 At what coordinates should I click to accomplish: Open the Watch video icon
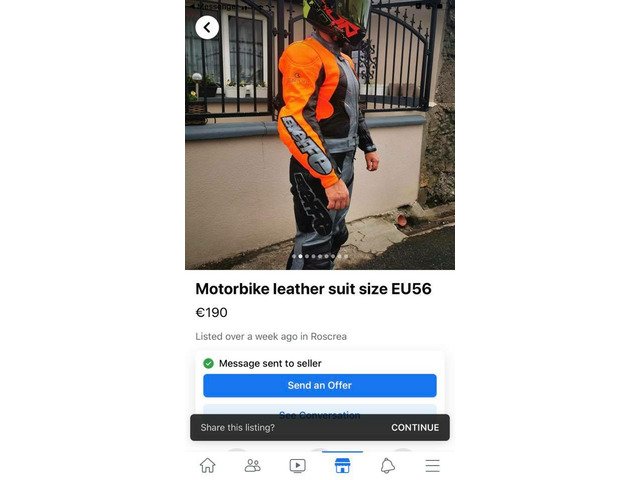(298, 466)
